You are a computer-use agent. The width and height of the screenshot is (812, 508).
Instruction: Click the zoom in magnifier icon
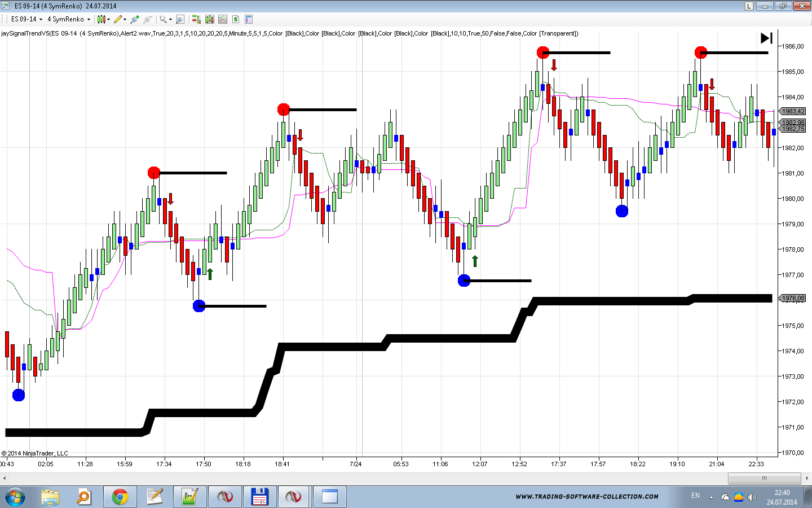point(134,19)
